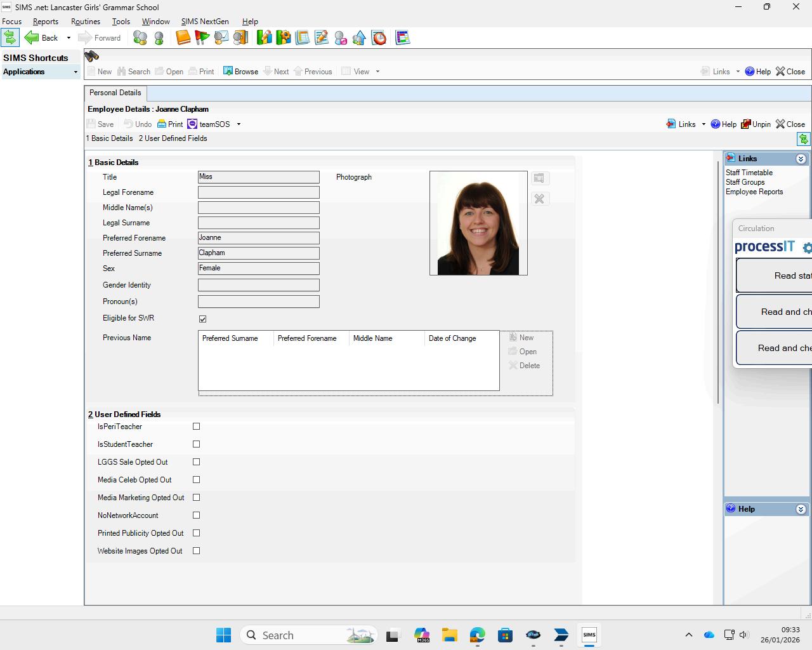This screenshot has height=650, width=812.
Task: Click the colourful timetable grid icon
Action: tap(402, 38)
